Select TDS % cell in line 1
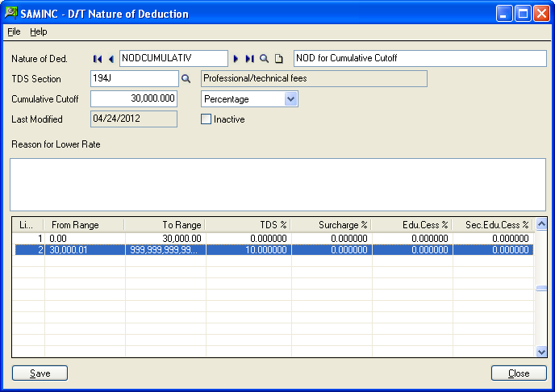The width and height of the screenshot is (555, 392). pyautogui.click(x=248, y=239)
